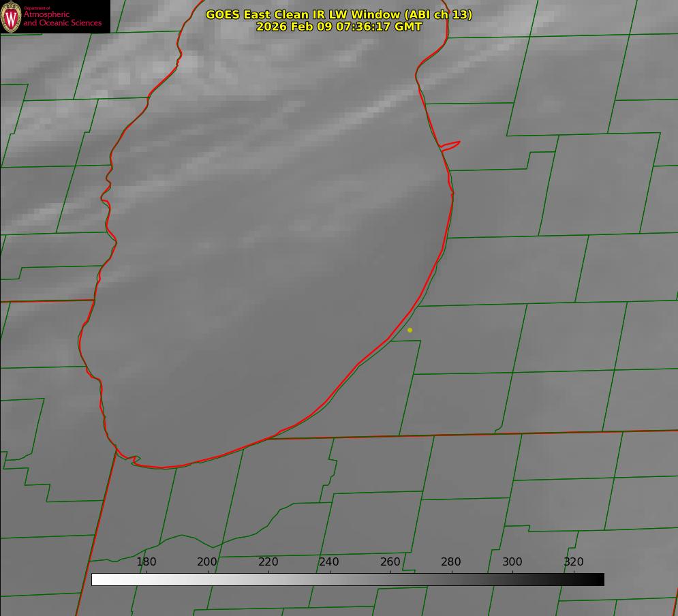Click the 240 colorbar label
Screen dimensions: 678x616
(329, 561)
